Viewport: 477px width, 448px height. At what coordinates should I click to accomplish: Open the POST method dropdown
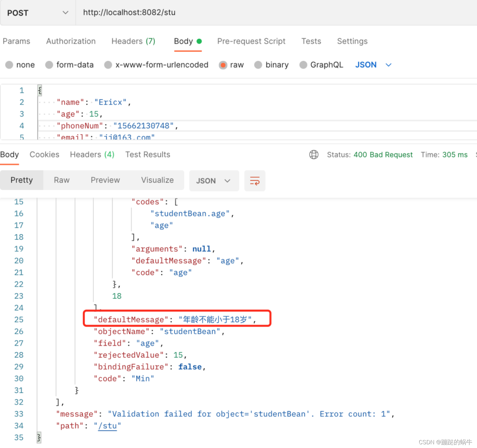(37, 13)
